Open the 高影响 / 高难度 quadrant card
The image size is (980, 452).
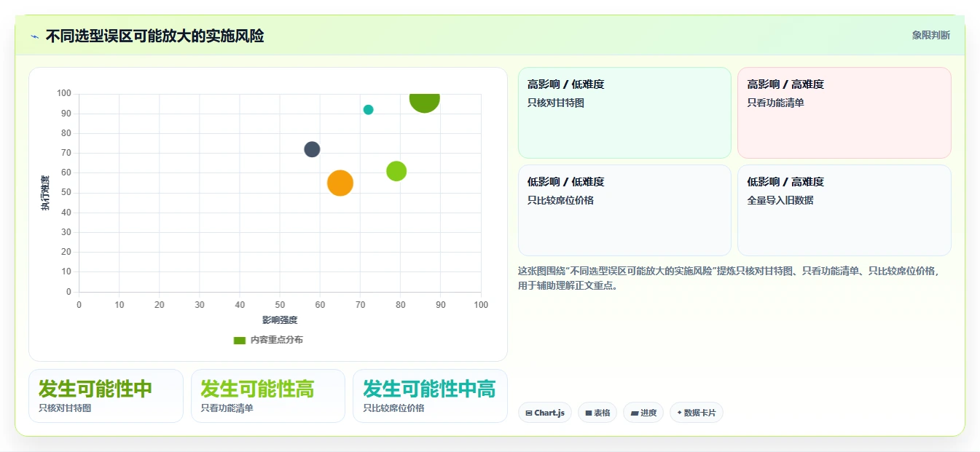(x=844, y=113)
